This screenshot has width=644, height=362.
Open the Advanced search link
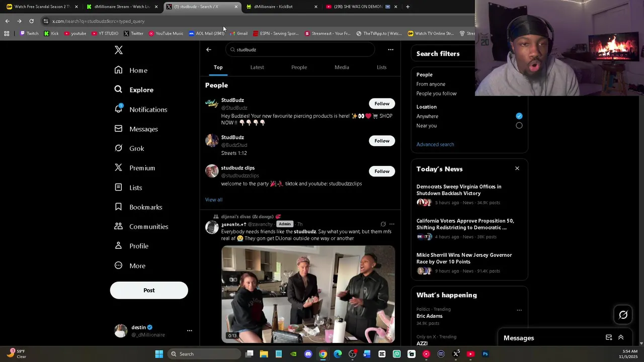pyautogui.click(x=435, y=144)
